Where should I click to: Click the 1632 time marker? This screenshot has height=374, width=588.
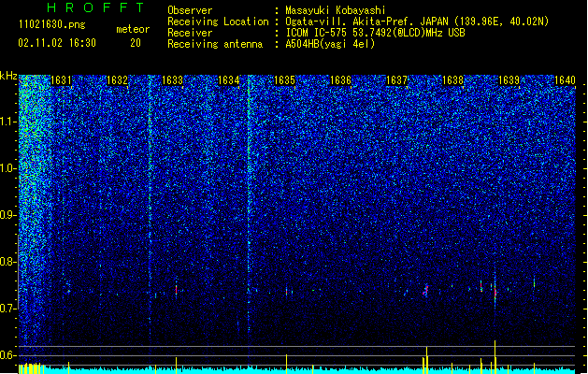coord(117,80)
